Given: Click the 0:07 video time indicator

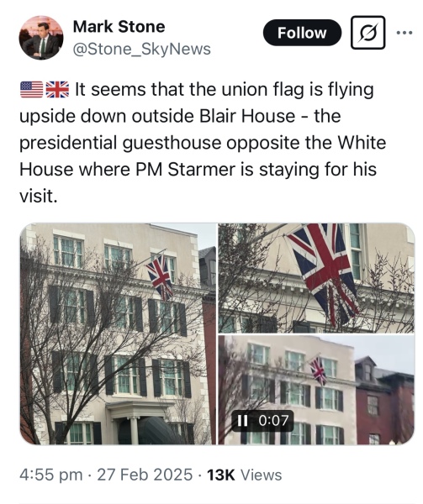Looking at the screenshot, I should [273, 421].
